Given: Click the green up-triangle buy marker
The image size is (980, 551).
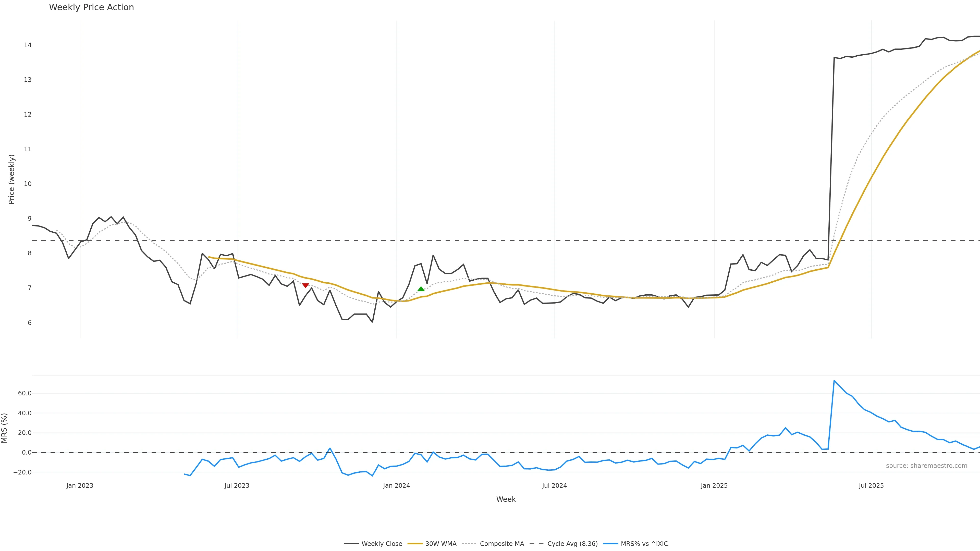Looking at the screenshot, I should 421,289.
